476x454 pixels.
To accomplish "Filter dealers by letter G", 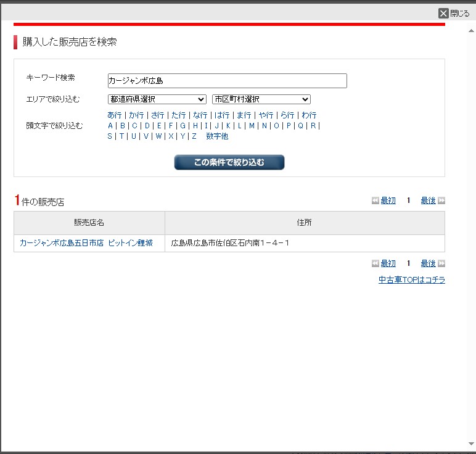I will pyautogui.click(x=183, y=126).
